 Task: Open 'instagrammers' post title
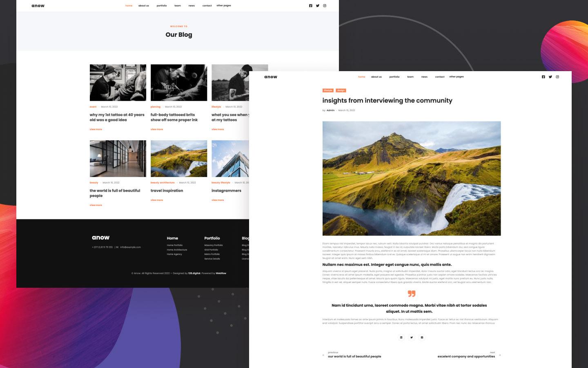pyautogui.click(x=226, y=191)
